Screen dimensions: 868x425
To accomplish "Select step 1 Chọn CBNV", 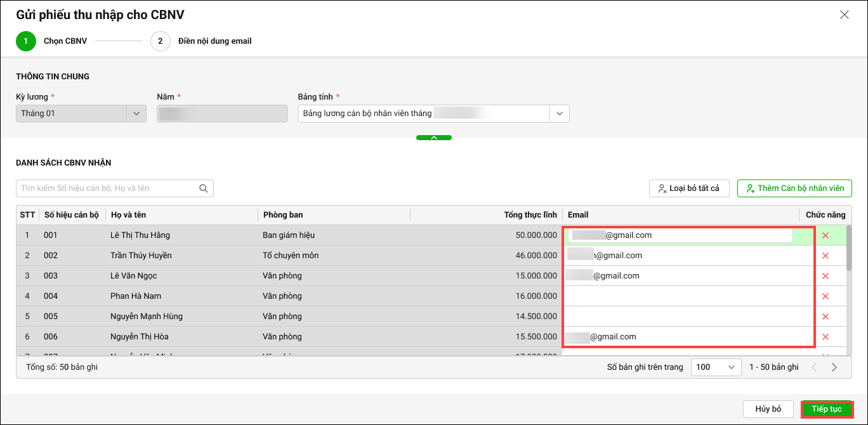I will [x=26, y=41].
